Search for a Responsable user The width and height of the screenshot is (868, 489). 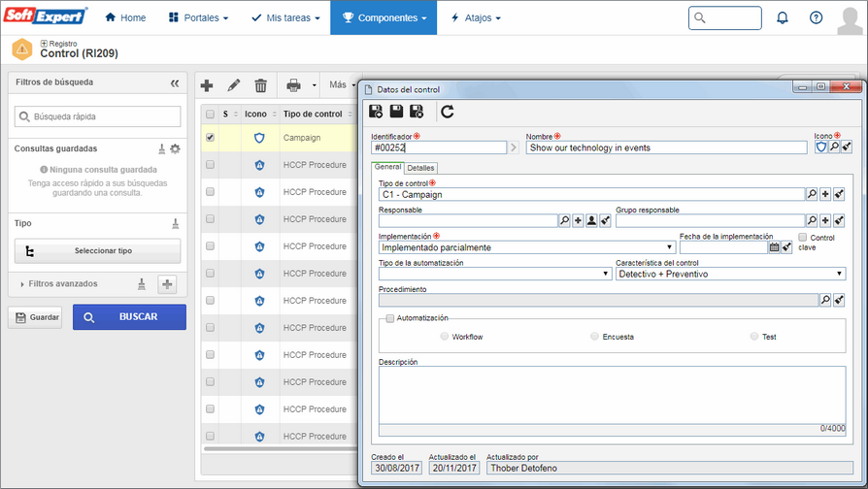[564, 220]
